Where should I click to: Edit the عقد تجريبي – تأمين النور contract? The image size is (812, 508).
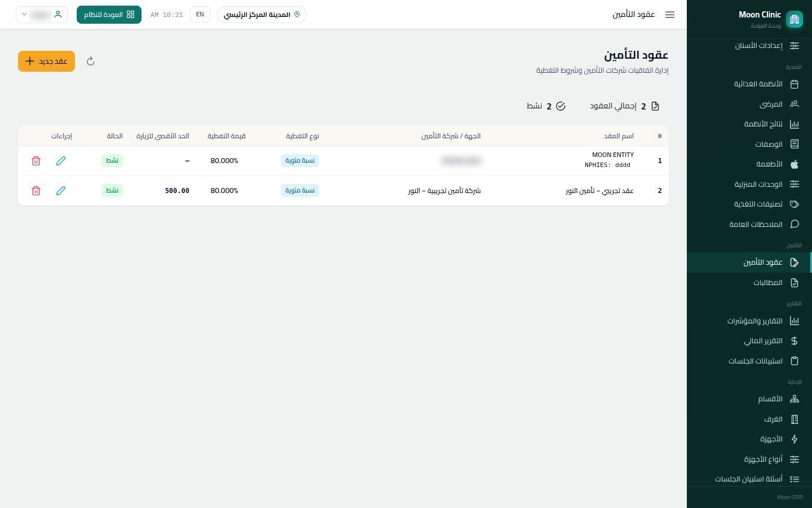pos(61,191)
